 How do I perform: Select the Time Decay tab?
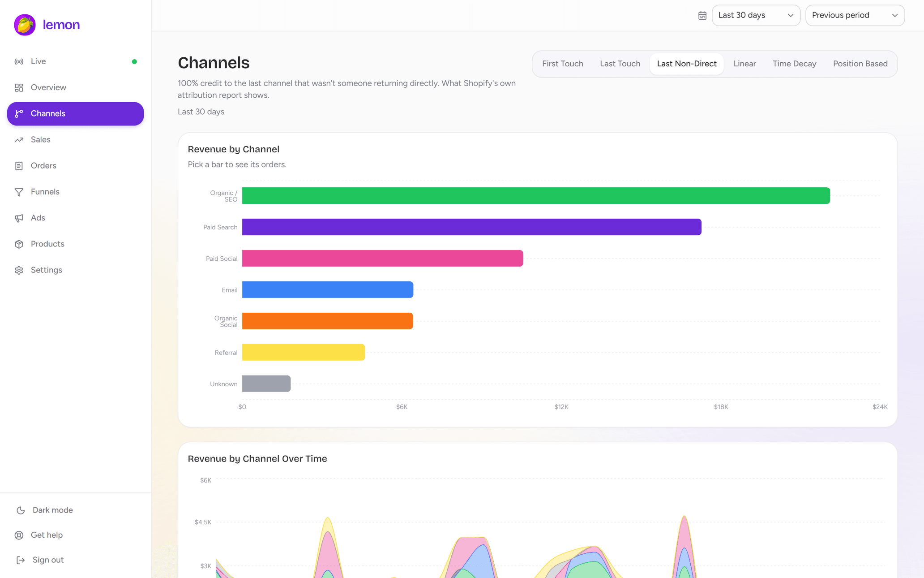pyautogui.click(x=794, y=64)
